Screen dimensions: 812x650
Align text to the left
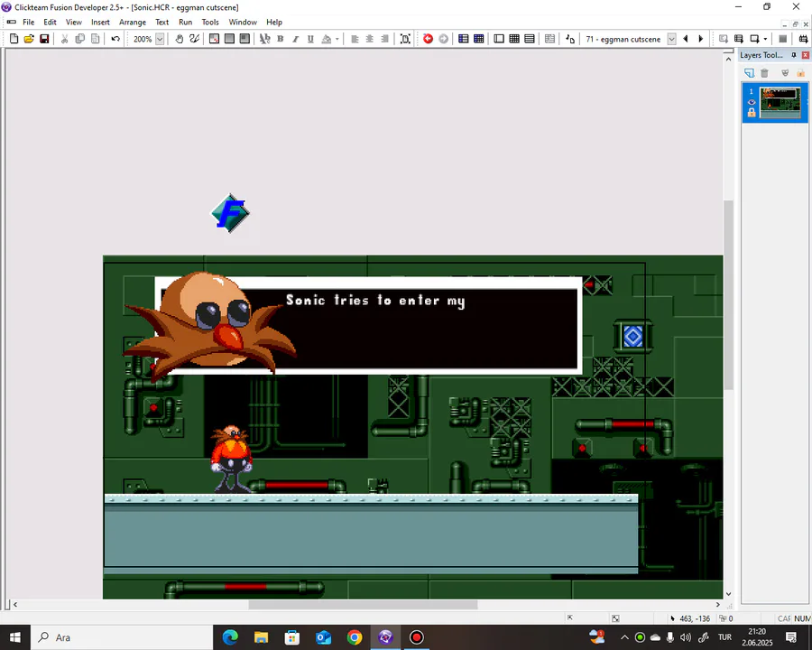[355, 39]
